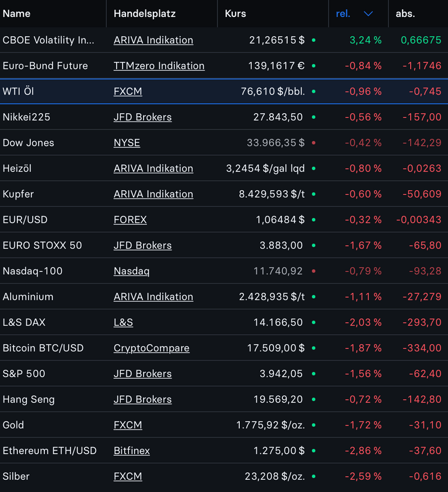This screenshot has width=448, height=492.
Task: Click the Handelsplatz column header
Action: (145, 13)
